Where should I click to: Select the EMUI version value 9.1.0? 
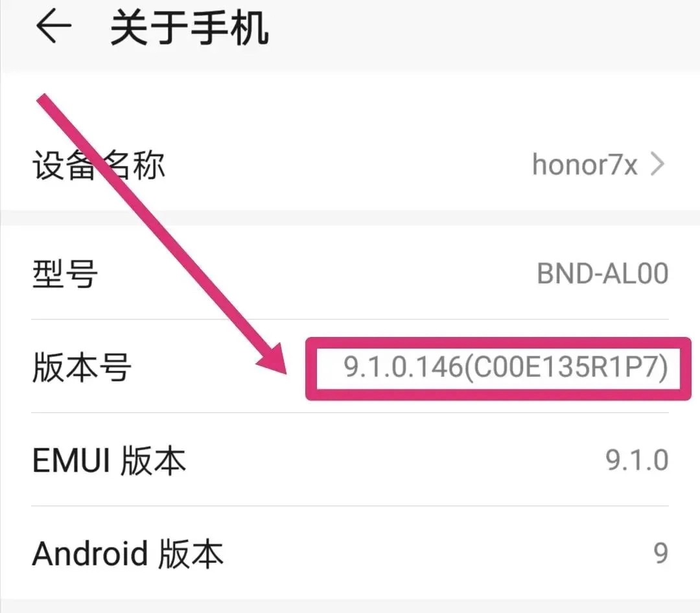point(636,460)
